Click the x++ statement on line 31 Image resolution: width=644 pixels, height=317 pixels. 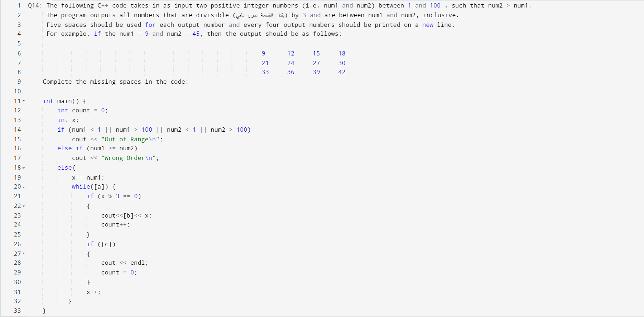point(93,292)
